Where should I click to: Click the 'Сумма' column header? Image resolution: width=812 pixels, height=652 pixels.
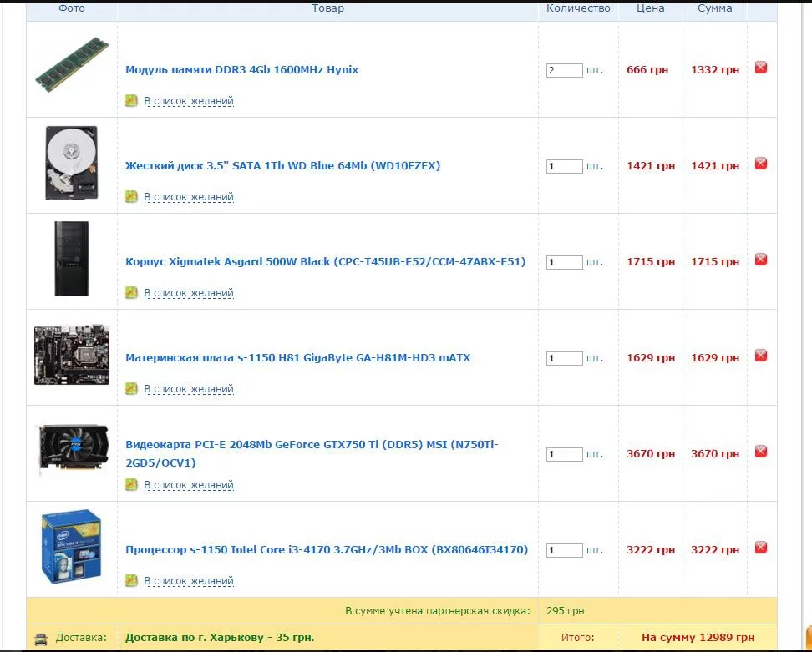(714, 8)
